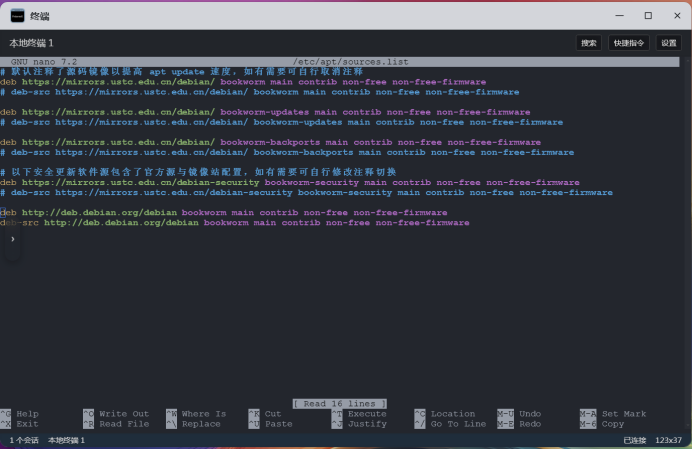Maximize the terminal window
693x450 pixels.
647,16
